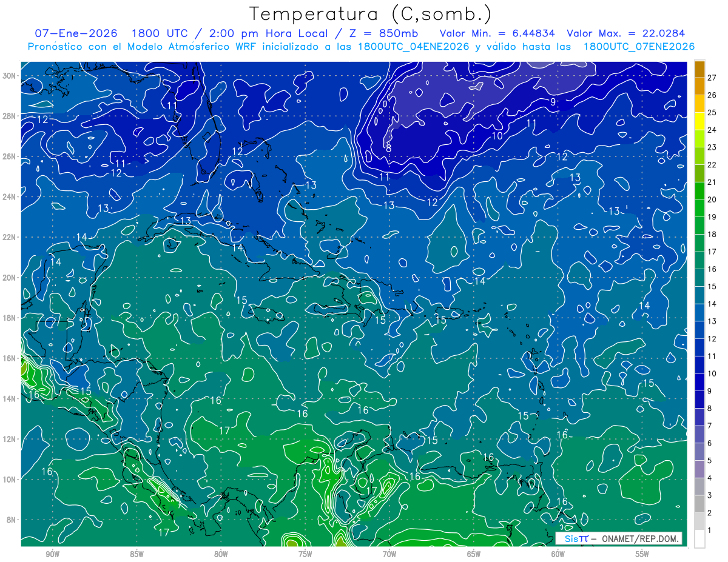
Task: Select the Z = 850mb pressure level text
Action: tap(383, 33)
